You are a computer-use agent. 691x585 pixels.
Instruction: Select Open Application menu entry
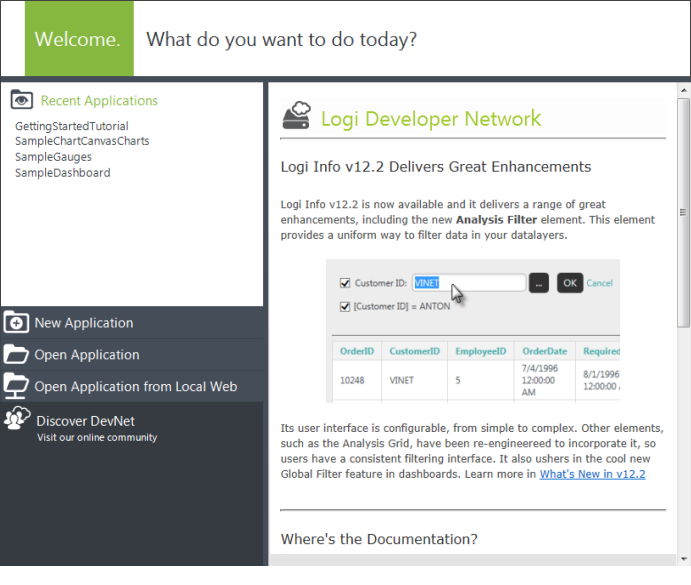[x=132, y=354]
